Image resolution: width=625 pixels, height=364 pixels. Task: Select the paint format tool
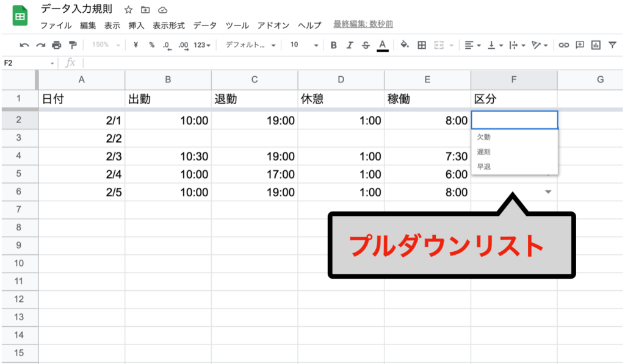(73, 45)
